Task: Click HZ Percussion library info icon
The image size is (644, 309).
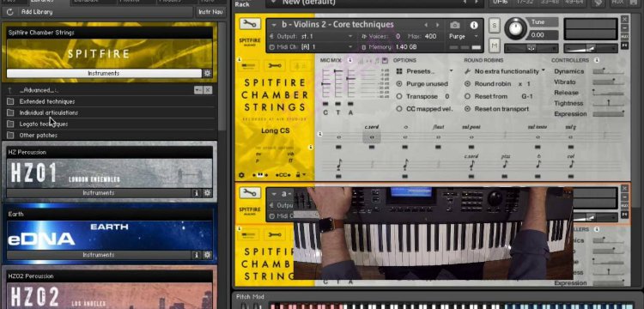Action: click(197, 193)
